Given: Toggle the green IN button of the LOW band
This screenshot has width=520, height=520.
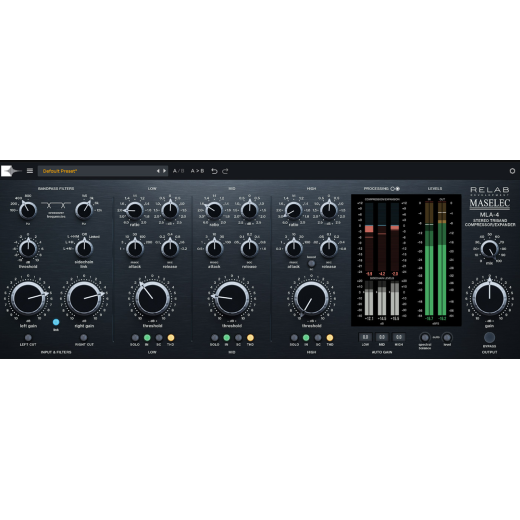Looking at the screenshot, I should pyautogui.click(x=147, y=338).
